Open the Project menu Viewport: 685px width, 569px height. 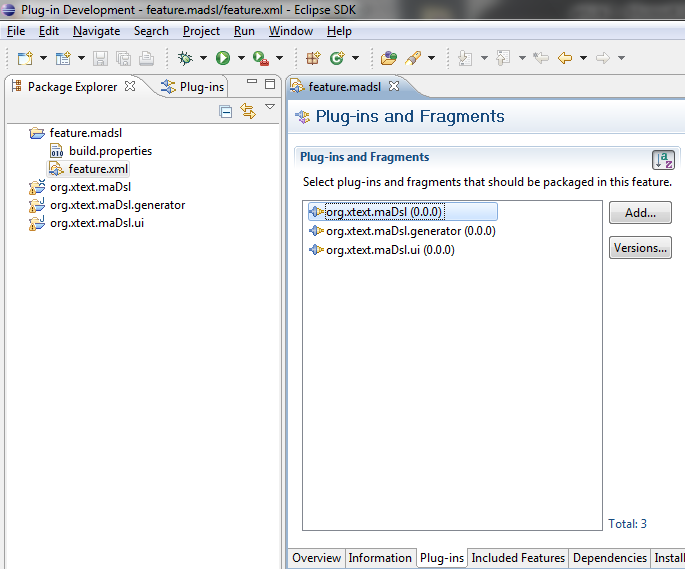point(201,31)
